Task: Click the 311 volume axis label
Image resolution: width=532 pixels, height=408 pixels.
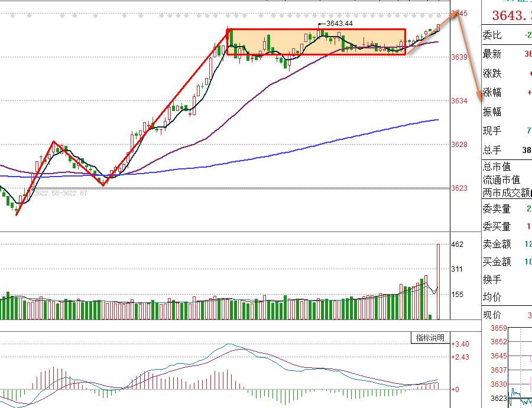Action: (457, 269)
